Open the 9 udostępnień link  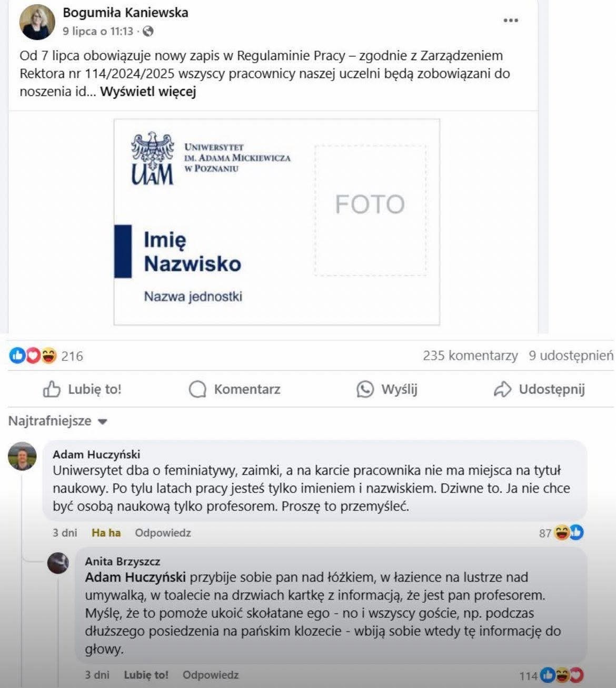click(x=571, y=356)
